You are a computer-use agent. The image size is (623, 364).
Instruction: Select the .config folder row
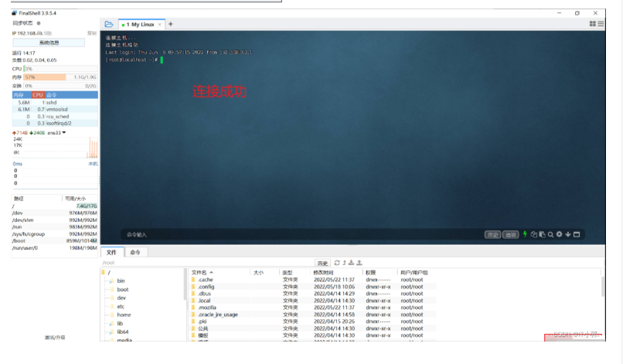[313, 287]
